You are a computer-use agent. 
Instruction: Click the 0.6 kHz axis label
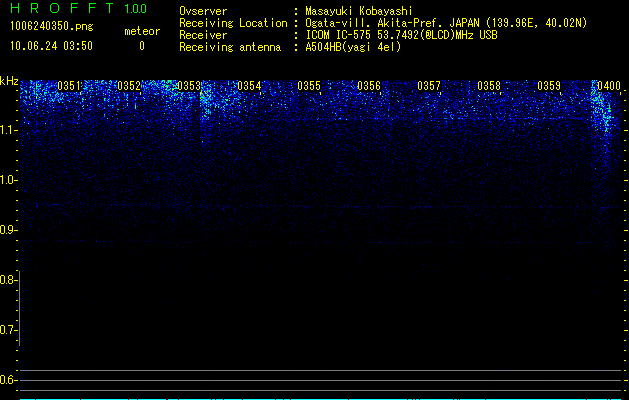click(x=8, y=380)
